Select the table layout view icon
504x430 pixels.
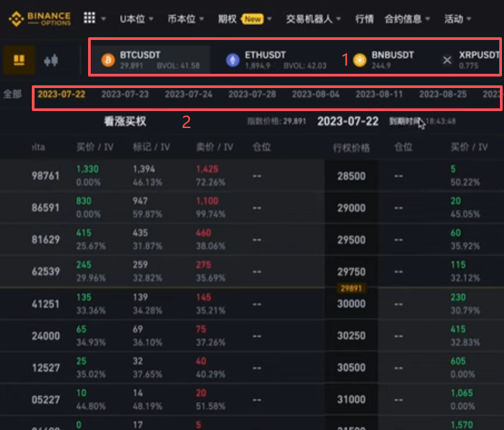[19, 60]
